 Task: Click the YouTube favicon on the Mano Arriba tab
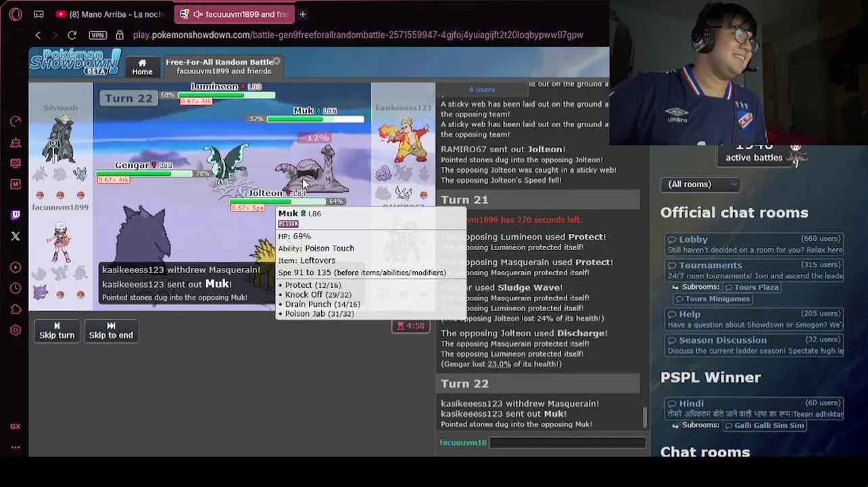coord(61,14)
